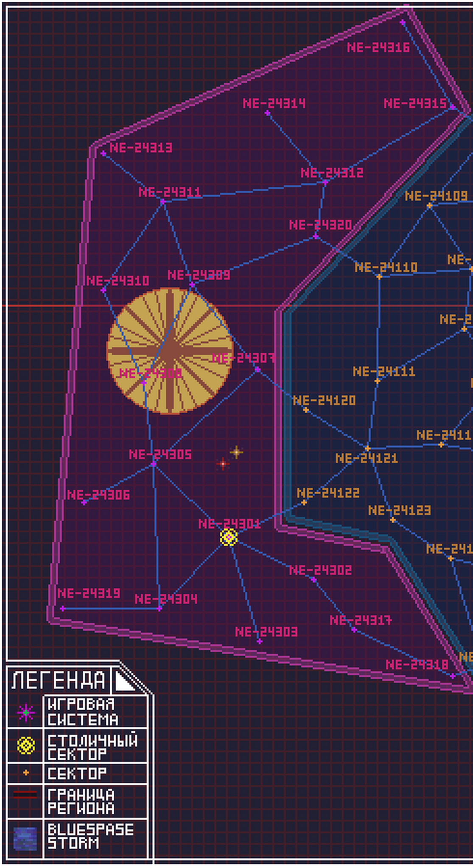
Task: Click the game system star icon in legend
Action: [26, 712]
